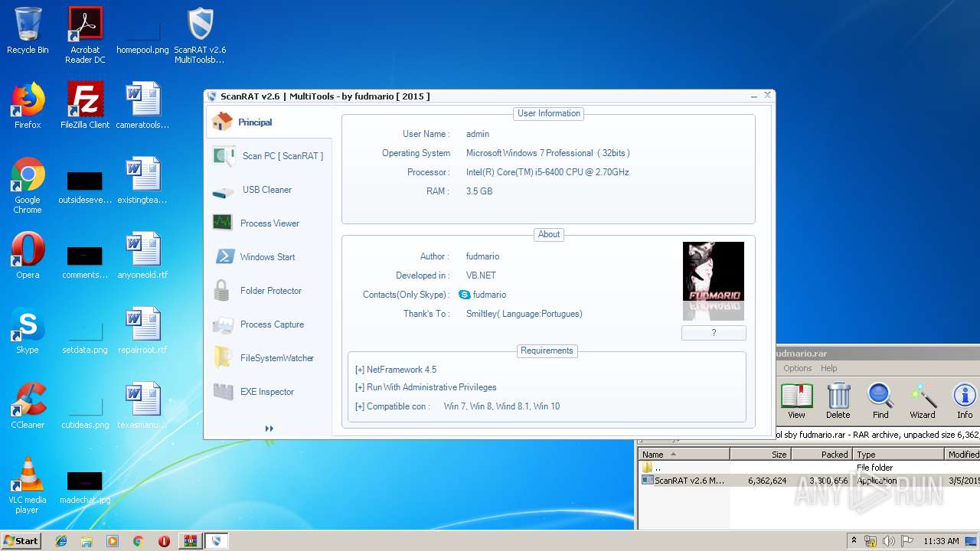Click the Scan PC magnifier icon

click(224, 156)
